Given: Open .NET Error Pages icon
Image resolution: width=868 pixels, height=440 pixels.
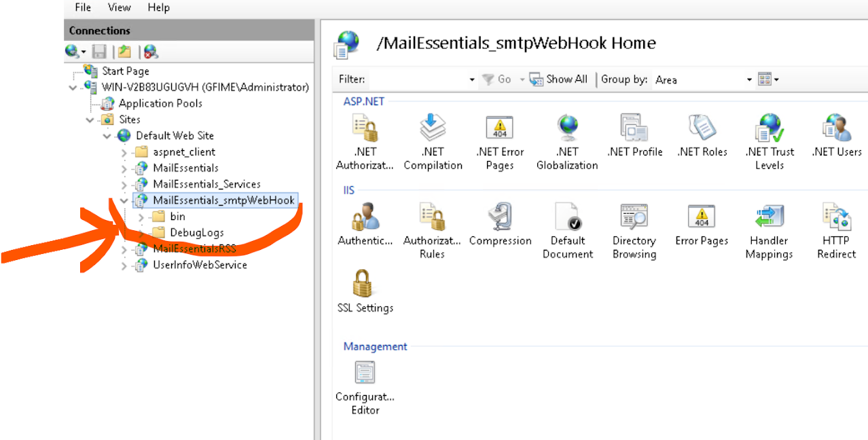Looking at the screenshot, I should tap(500, 128).
